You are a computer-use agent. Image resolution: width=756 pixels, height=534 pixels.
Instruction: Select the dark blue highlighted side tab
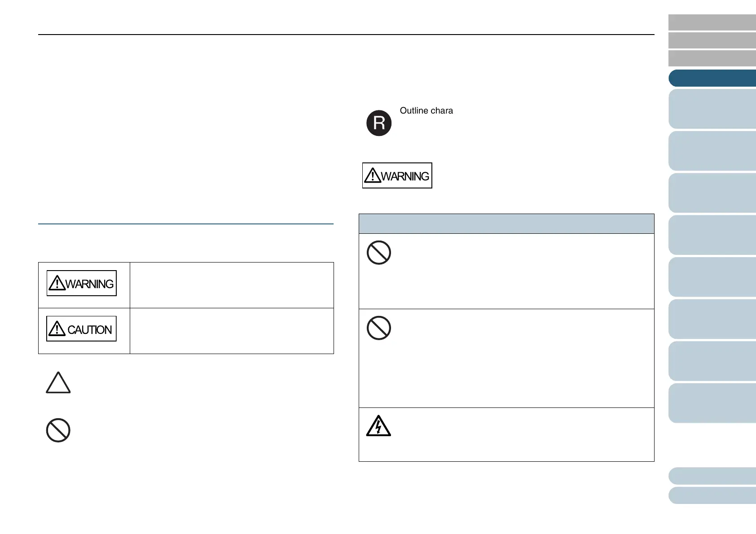(x=712, y=78)
